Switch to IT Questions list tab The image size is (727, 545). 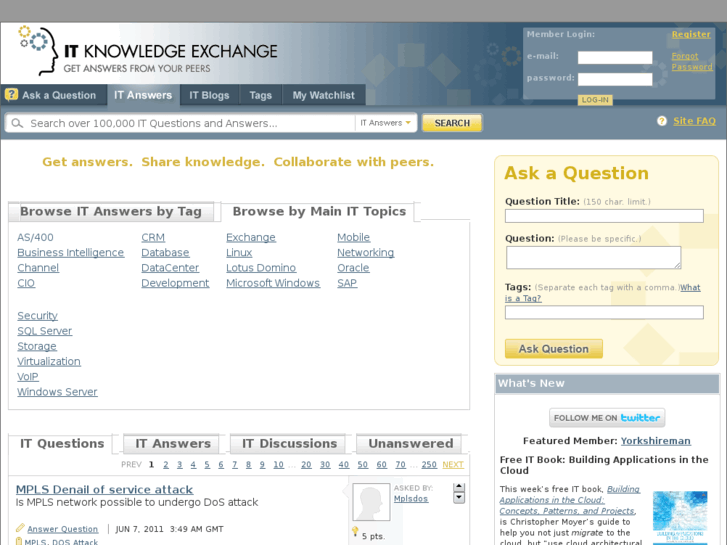point(62,443)
